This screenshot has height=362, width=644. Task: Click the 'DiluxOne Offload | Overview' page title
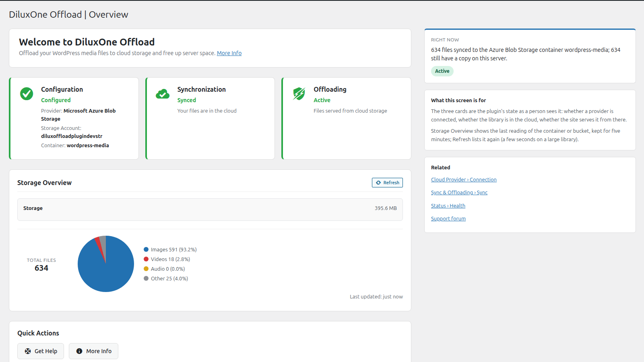tap(68, 14)
